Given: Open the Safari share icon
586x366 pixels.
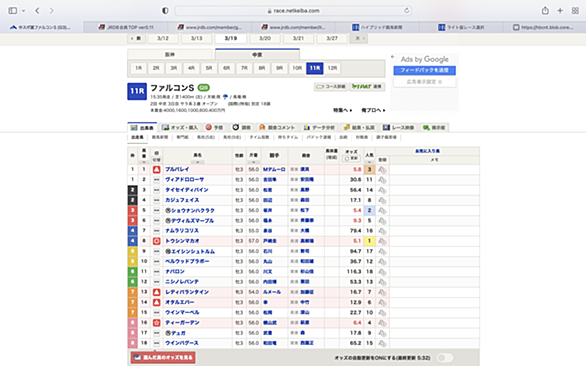Looking at the screenshot, I should click(545, 10).
